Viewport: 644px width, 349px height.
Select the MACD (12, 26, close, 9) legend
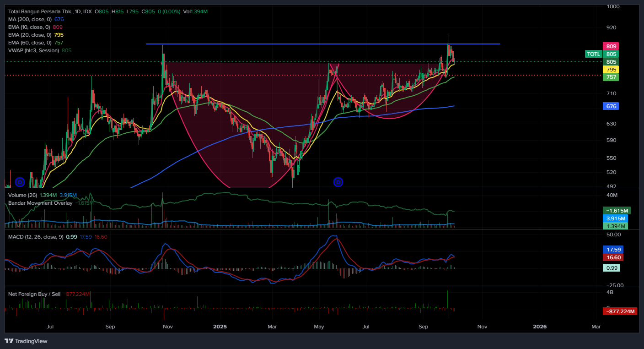36,237
